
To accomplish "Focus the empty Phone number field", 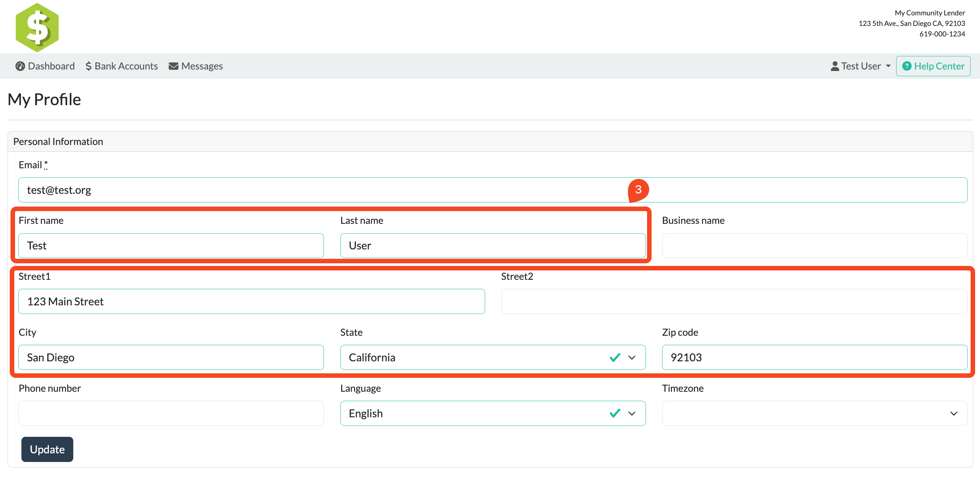I will 171,413.
